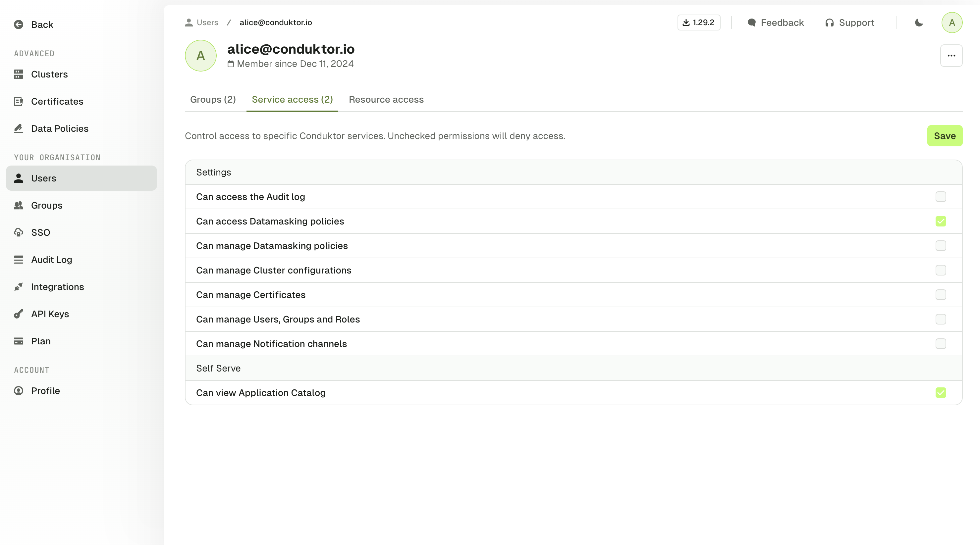The height and width of the screenshot is (545, 980).
Task: Select the Service access (2) tab
Action: [x=292, y=100]
